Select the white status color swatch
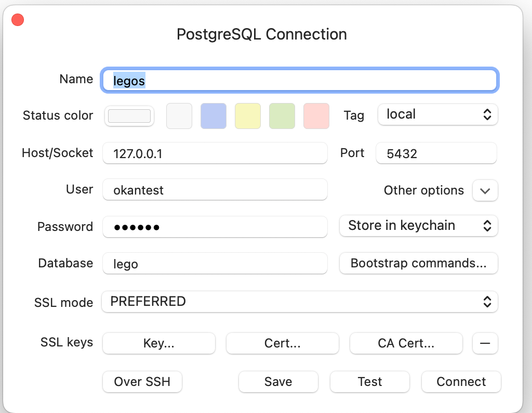Image resolution: width=532 pixels, height=413 pixels. click(179, 115)
